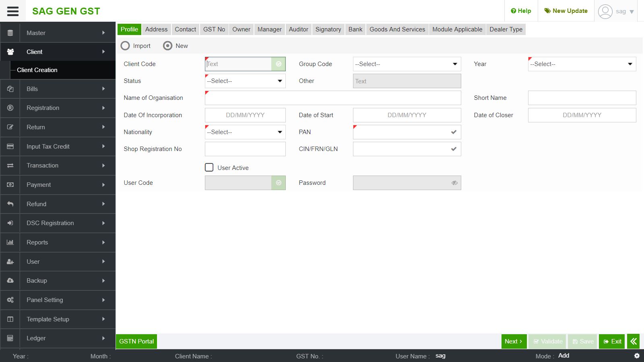Select the New radio button
The image size is (644, 362).
click(167, 46)
